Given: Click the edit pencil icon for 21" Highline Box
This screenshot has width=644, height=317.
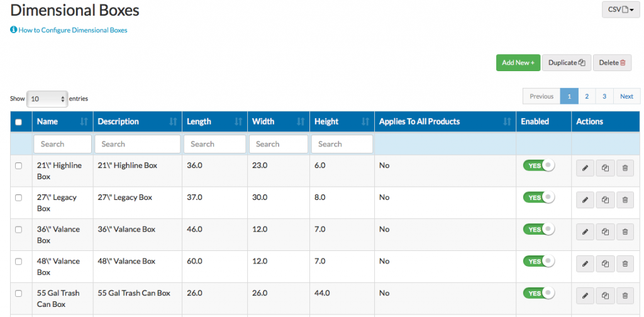Looking at the screenshot, I should tap(585, 168).
